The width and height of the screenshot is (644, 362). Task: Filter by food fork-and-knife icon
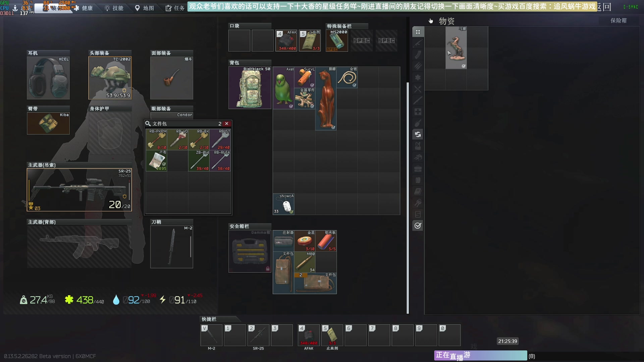tap(418, 89)
